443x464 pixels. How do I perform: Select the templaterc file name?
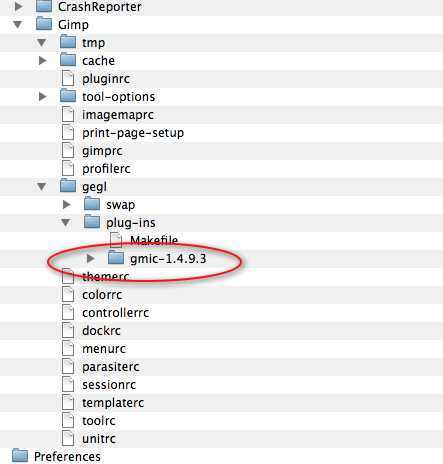click(113, 403)
